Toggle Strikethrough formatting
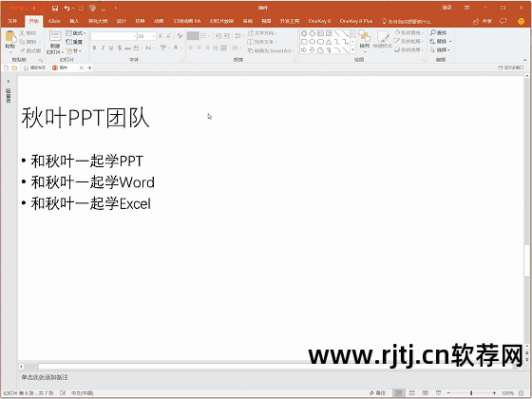Screen dimensions: 532x399 [127, 48]
